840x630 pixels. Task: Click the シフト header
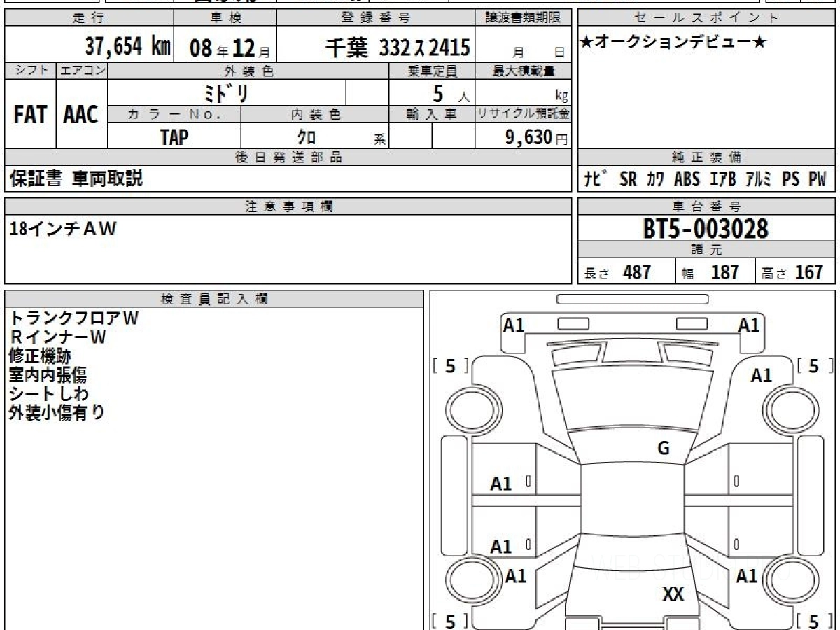click(30, 71)
